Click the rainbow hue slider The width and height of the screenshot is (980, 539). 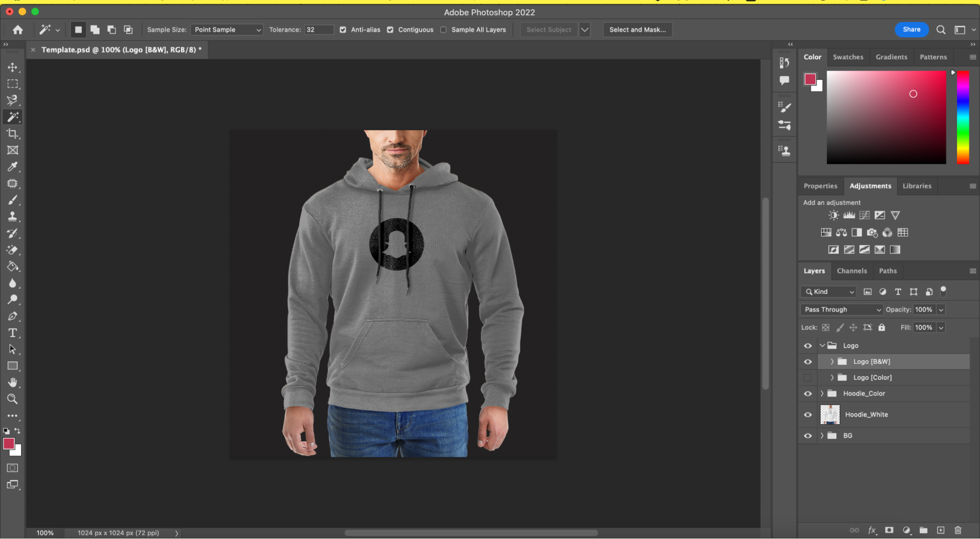point(963,118)
